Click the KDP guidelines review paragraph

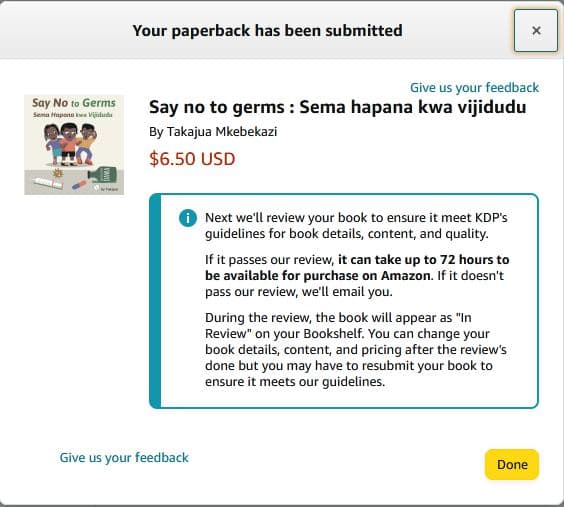click(356, 225)
